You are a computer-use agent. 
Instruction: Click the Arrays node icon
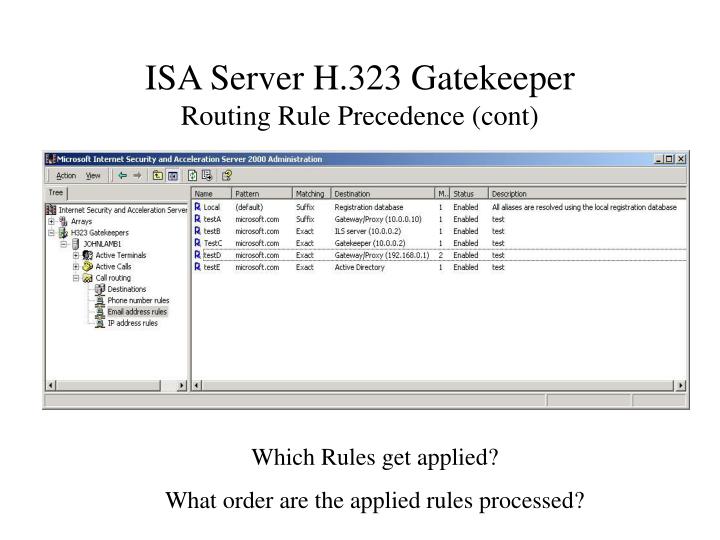[63, 221]
